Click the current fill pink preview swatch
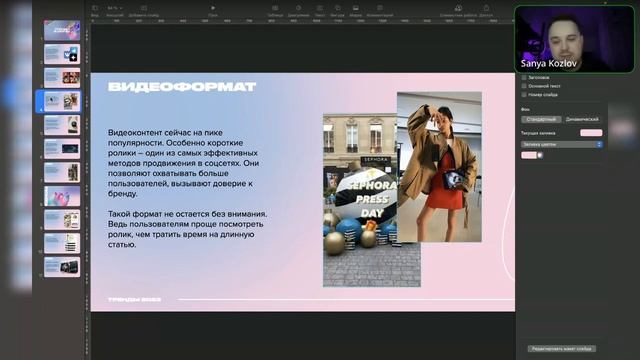640x360 pixels. pos(591,133)
